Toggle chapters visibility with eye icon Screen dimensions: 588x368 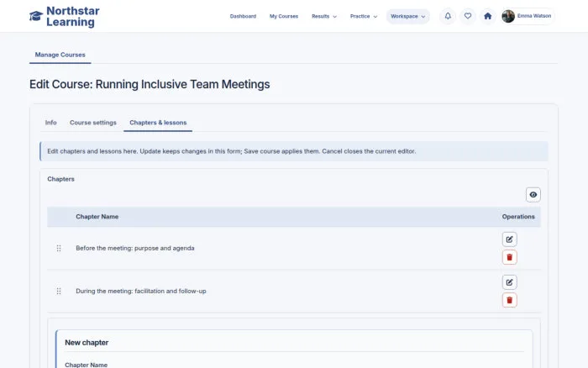(x=533, y=195)
